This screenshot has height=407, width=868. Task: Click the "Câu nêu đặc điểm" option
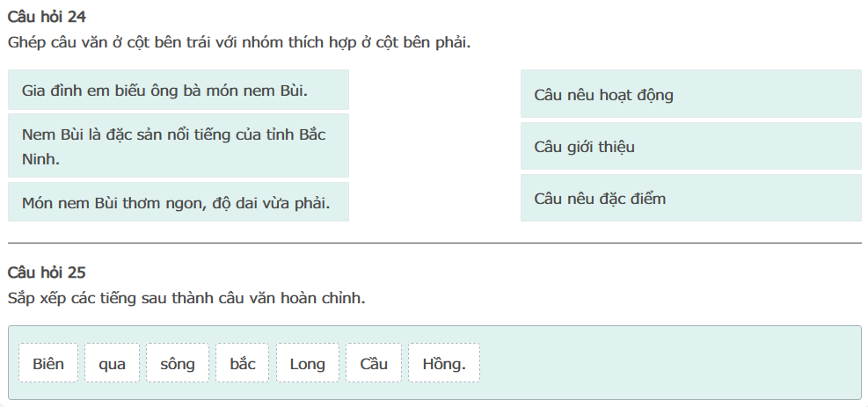click(x=690, y=198)
